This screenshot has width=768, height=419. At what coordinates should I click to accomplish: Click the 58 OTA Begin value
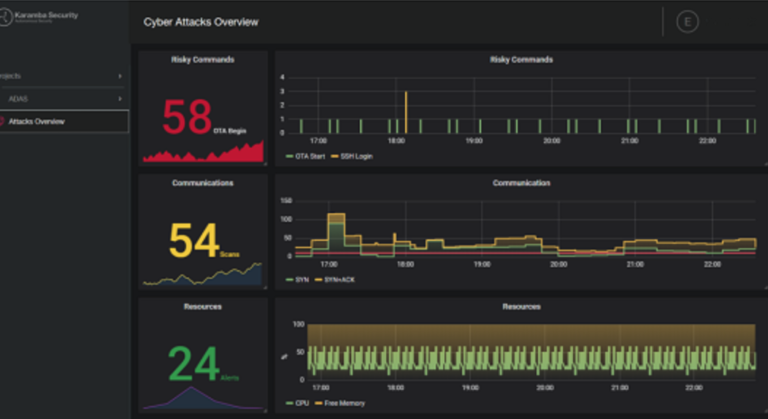click(189, 117)
